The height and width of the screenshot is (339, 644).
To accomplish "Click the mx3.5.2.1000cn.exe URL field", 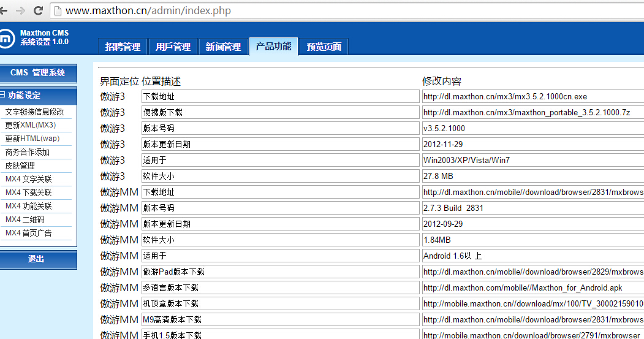I will pyautogui.click(x=532, y=97).
